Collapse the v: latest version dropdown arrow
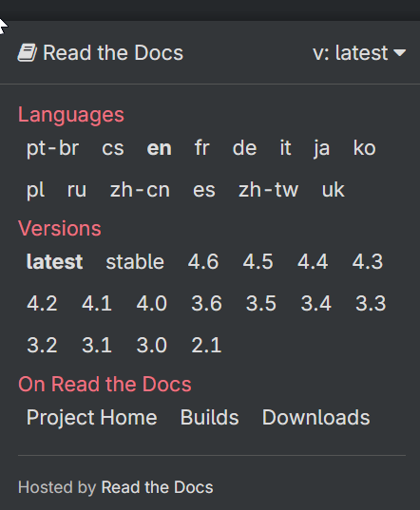Viewport: 420px width, 510px height. (399, 52)
